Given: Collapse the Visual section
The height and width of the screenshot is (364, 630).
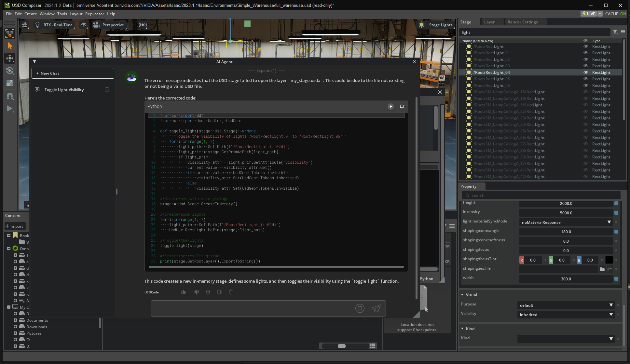Looking at the screenshot, I should point(462,295).
